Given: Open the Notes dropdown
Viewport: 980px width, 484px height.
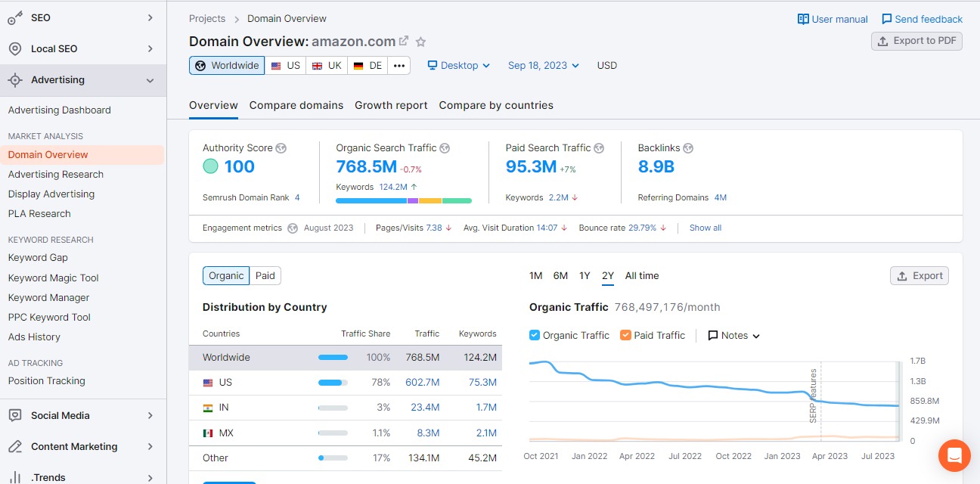Looking at the screenshot, I should [733, 336].
